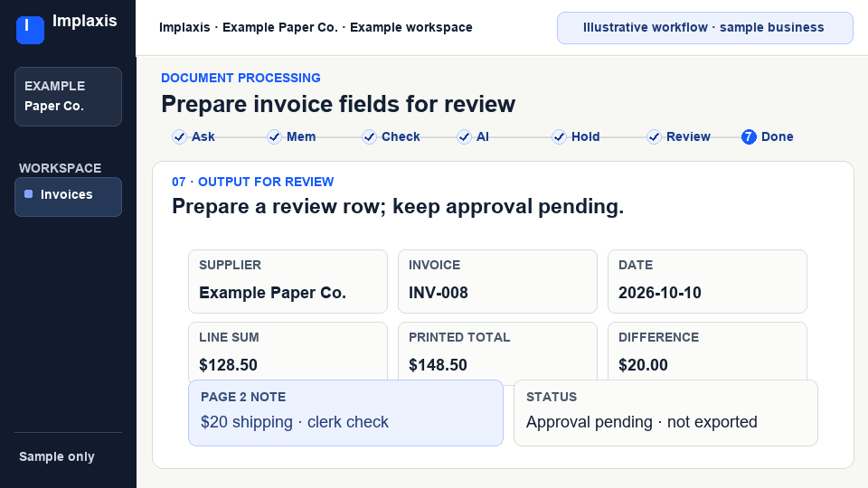
Task: Select the Page 2 Note card
Action: click(346, 413)
